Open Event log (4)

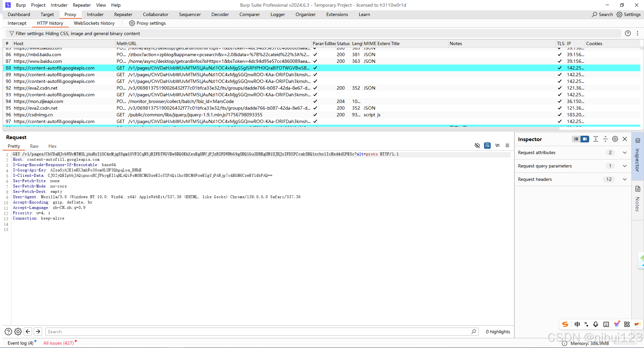click(20, 343)
